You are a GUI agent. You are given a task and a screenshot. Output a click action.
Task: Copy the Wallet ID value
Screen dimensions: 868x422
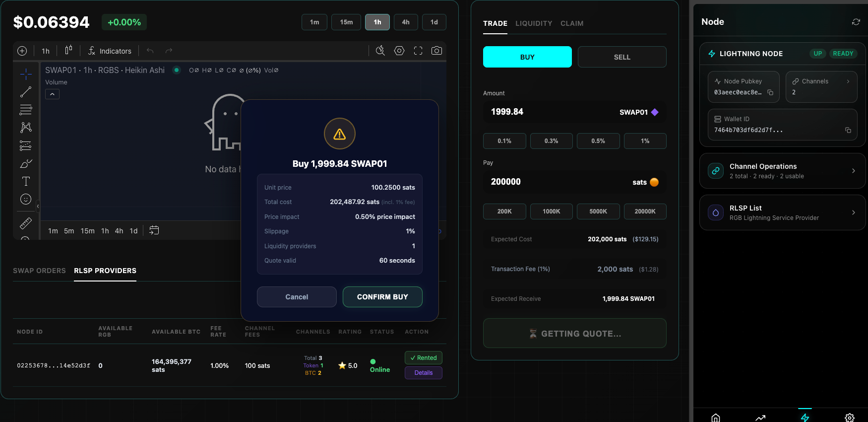pos(848,130)
